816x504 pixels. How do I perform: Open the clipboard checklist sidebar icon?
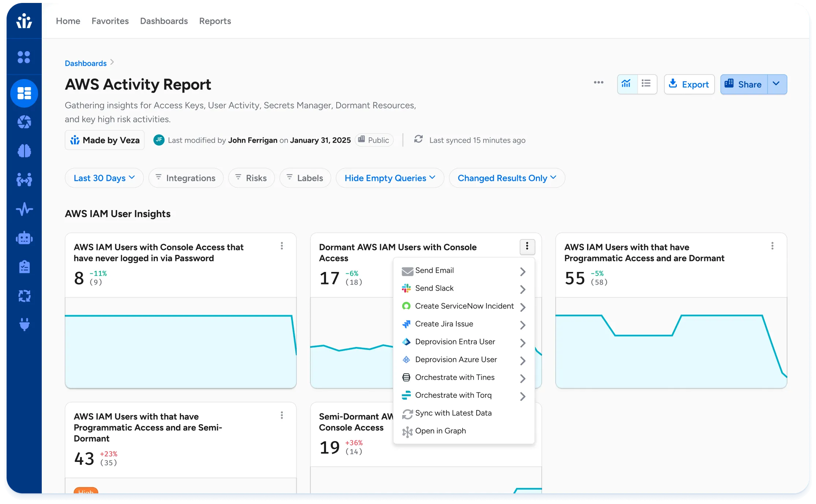[24, 267]
